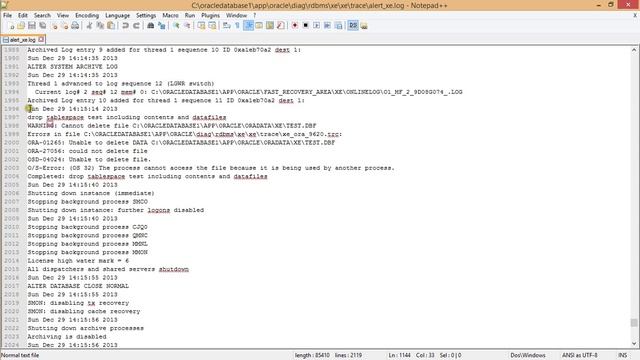Click line "ALTER DATABASE CLOSE NORMAL"
Screen dimensions: 640x360
click(x=78, y=286)
